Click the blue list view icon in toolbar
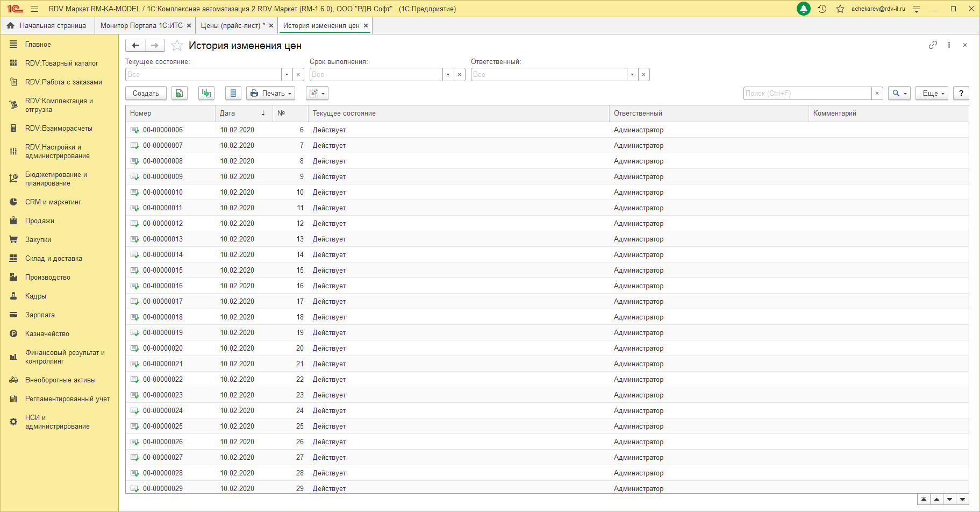The height and width of the screenshot is (512, 980). [x=233, y=94]
